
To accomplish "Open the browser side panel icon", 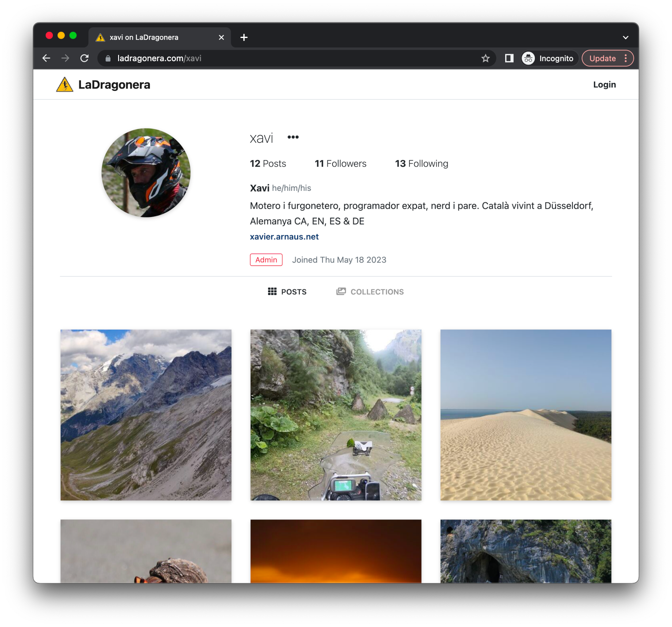I will point(509,58).
